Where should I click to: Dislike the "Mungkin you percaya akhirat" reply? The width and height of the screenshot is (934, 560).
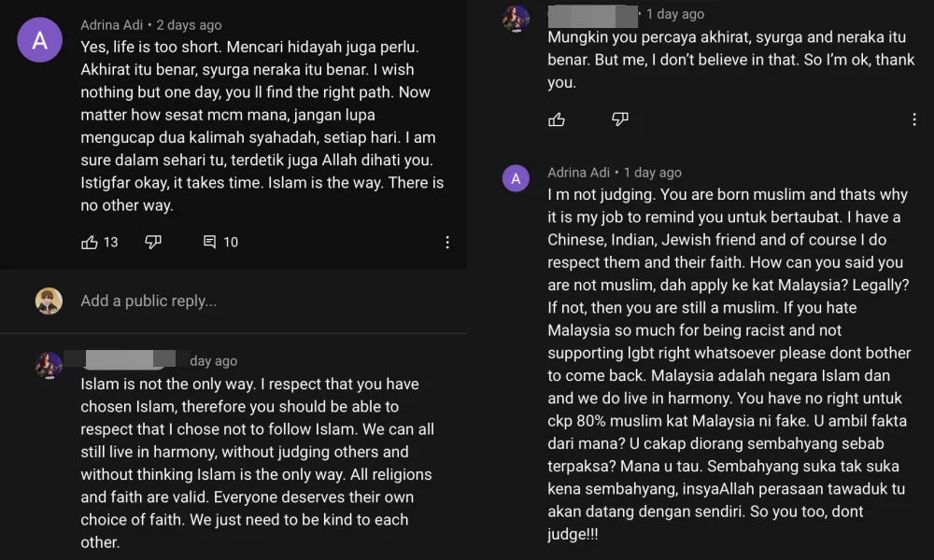[x=620, y=119]
